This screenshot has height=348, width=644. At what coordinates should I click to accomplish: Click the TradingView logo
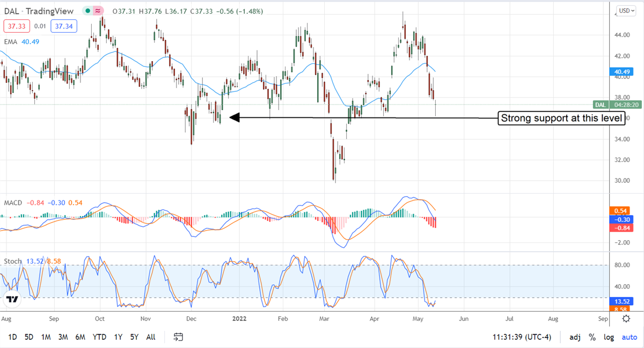coord(13,299)
